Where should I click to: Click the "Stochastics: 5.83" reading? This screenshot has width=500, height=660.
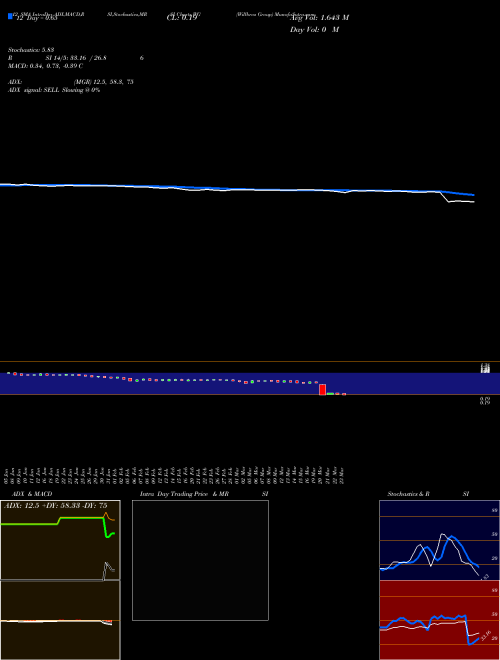pos(31,50)
